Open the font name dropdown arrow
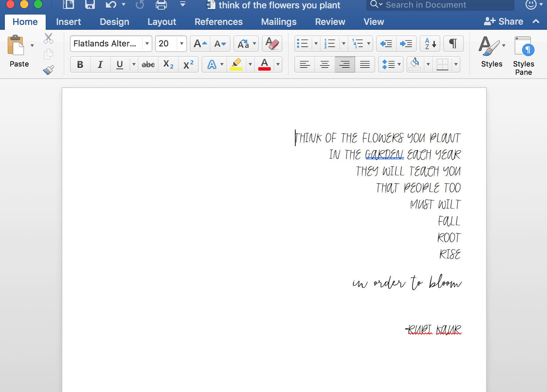547x392 pixels. pos(147,44)
